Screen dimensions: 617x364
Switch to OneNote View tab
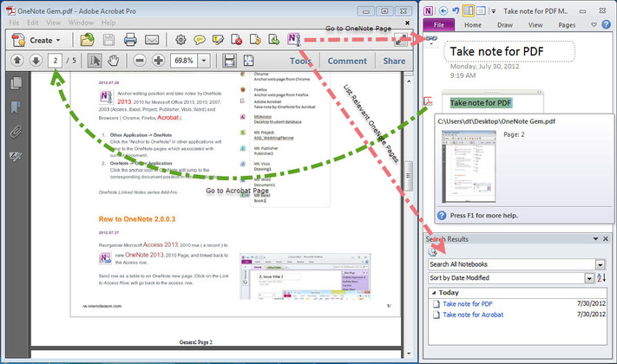coord(535,25)
